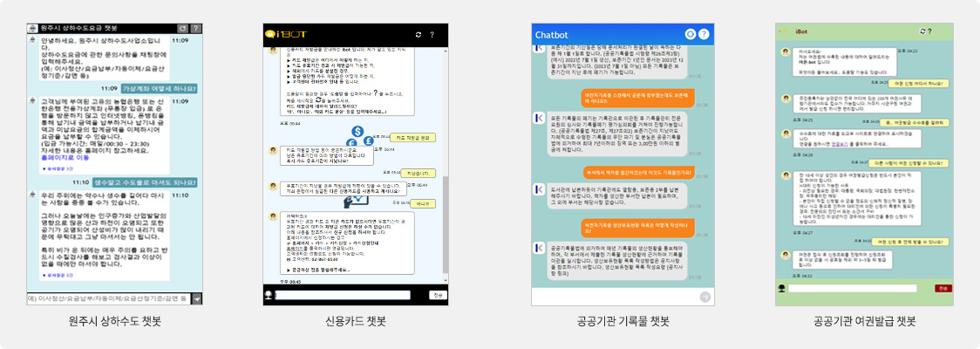Viewport: 980px width, 349px height.
Task: Click 생수말고 수도물로 마셔도 되나요? user message
Action: [145, 182]
